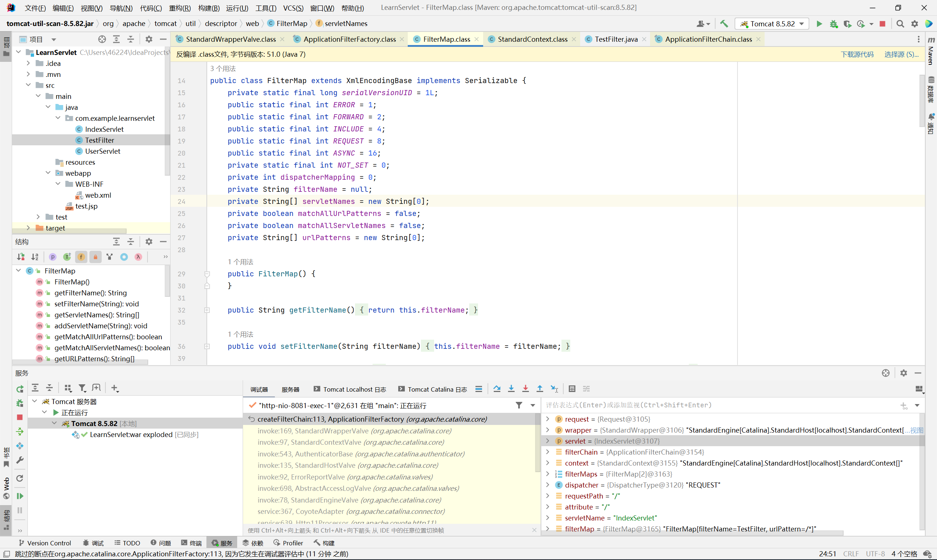
Task: Open project panel settings gear
Action: (149, 39)
